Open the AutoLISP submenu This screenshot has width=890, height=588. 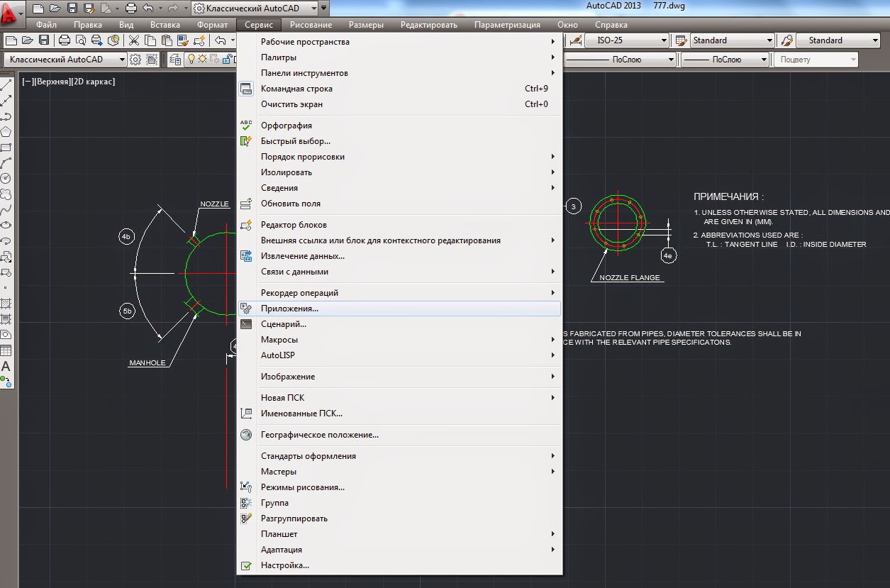tap(399, 355)
